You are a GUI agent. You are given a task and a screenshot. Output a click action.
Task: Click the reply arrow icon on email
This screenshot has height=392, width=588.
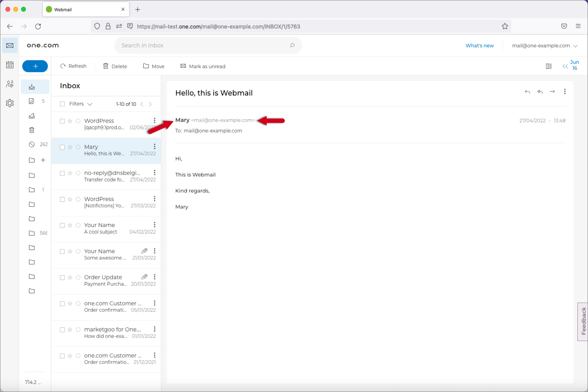(527, 92)
